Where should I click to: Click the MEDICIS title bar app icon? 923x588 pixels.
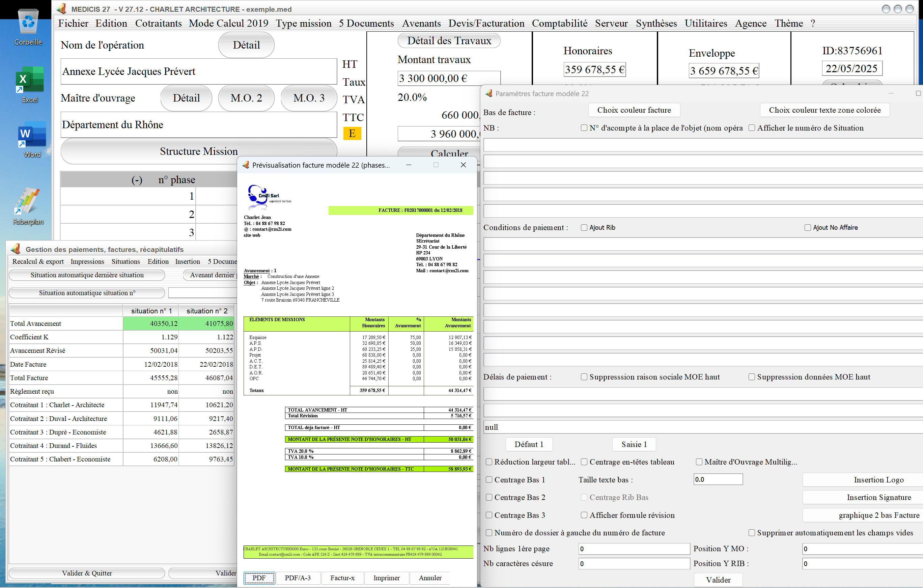pos(61,8)
